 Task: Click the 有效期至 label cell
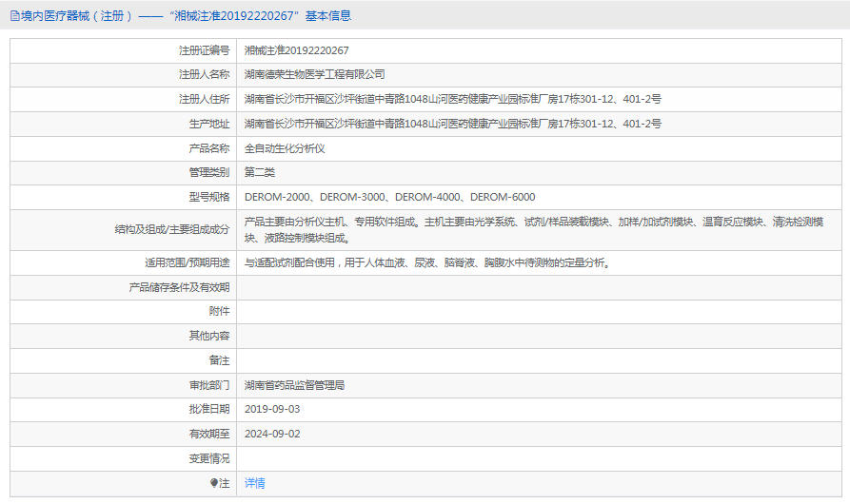point(123,435)
